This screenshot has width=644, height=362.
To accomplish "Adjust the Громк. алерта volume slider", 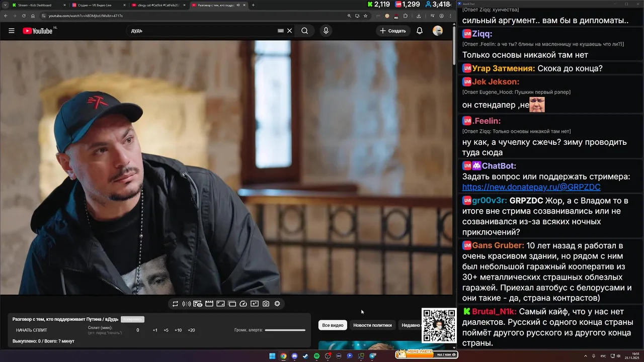I will coord(285,330).
